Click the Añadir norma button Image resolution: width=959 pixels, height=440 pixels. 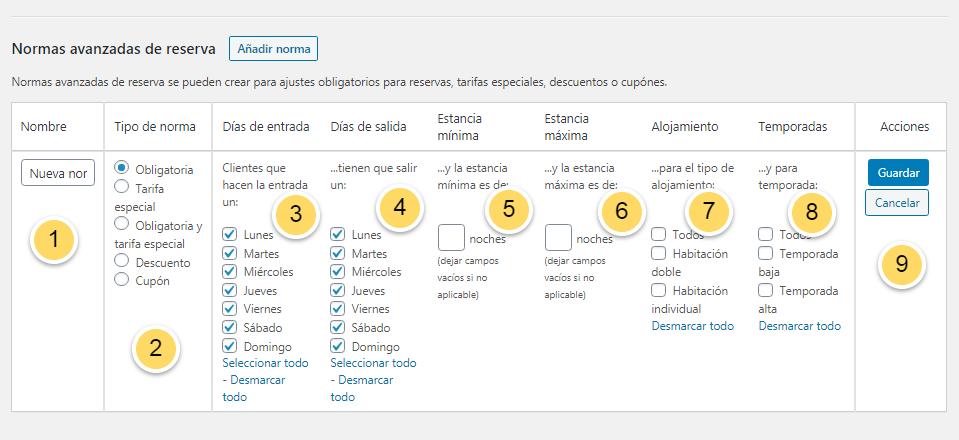(273, 48)
